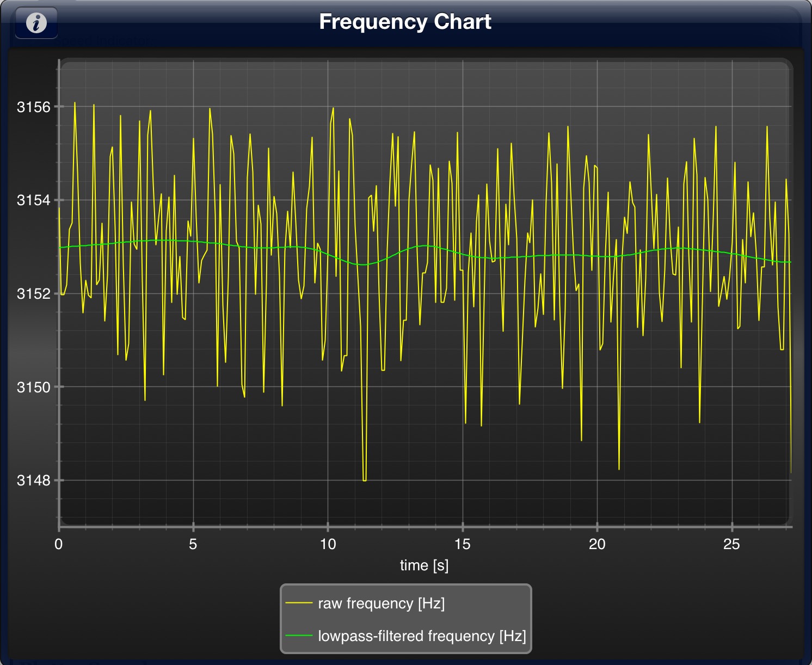Click the 5 label on the time axis
Screen dimensions: 812x665
pyautogui.click(x=193, y=544)
